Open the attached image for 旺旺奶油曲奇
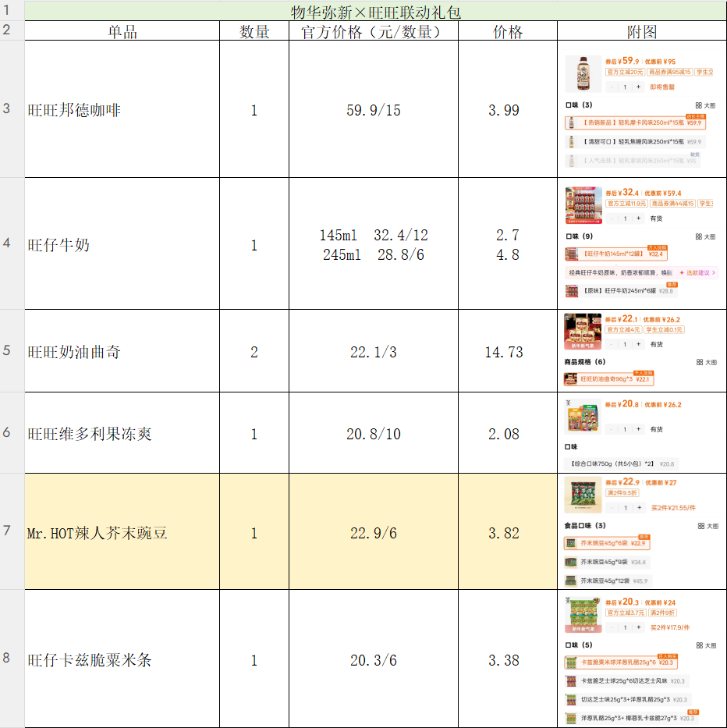Image resolution: width=727 pixels, height=728 pixels. [x=640, y=350]
